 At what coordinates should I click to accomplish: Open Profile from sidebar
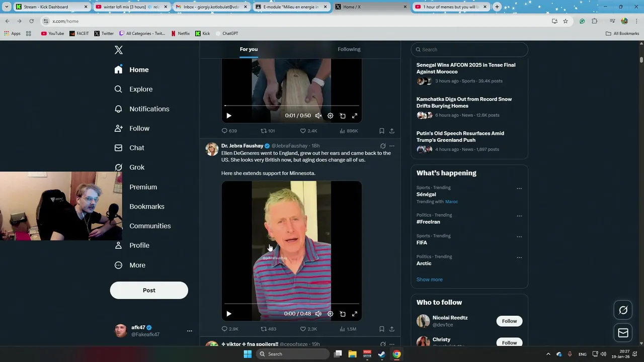[x=132, y=245]
